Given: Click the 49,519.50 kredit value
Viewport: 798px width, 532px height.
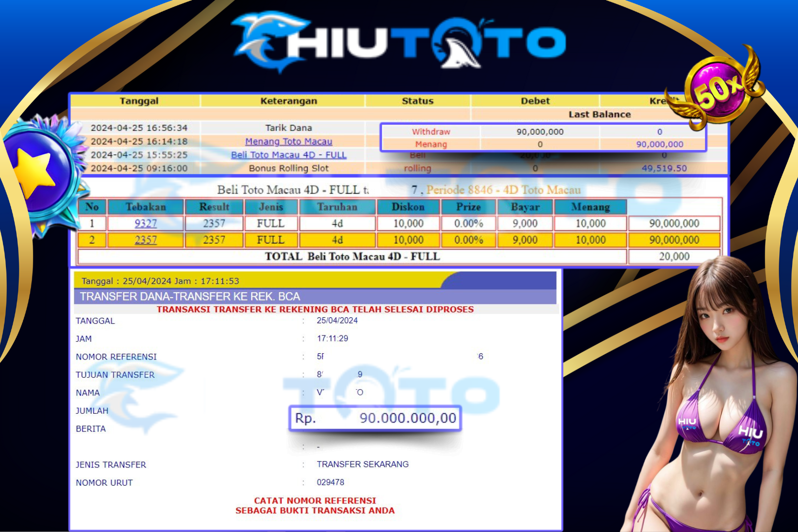Looking at the screenshot, I should pyautogui.click(x=664, y=168).
